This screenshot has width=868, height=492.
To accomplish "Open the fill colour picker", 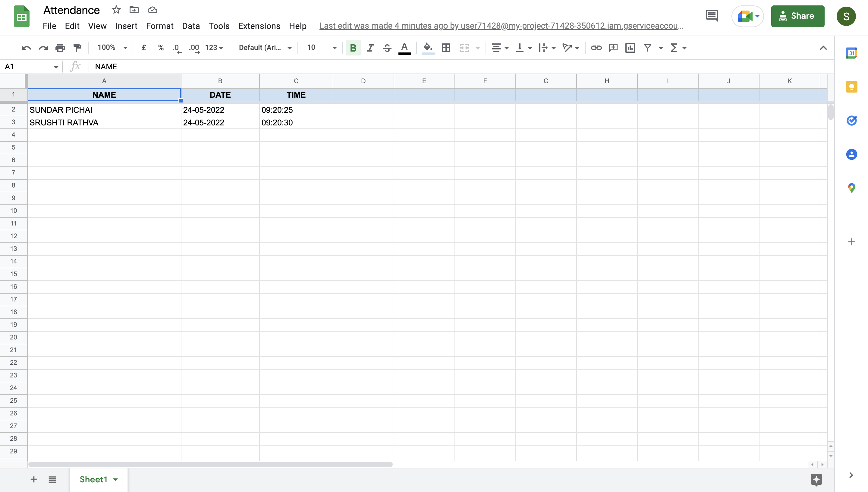I will [428, 48].
